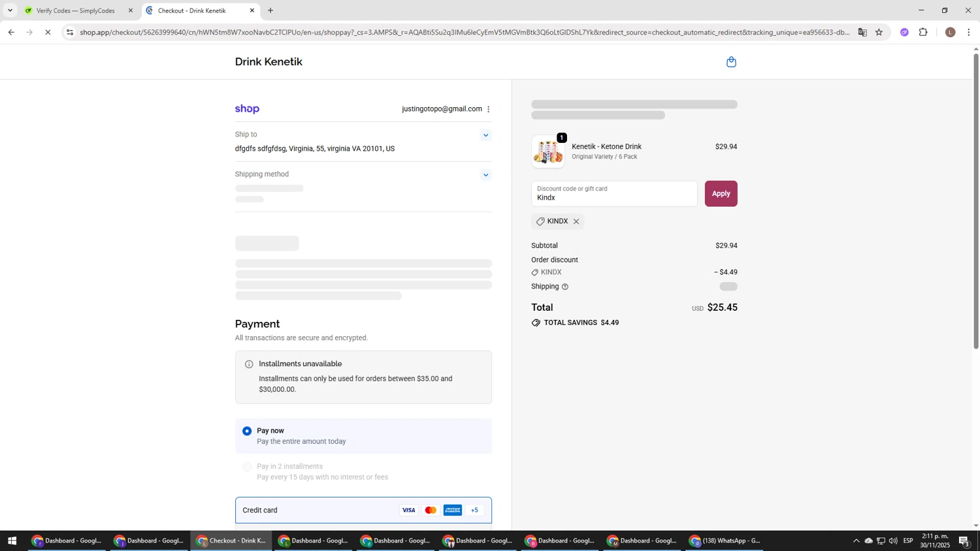This screenshot has width=980, height=551.
Task: Click the KINDX order discount line
Action: (634, 272)
